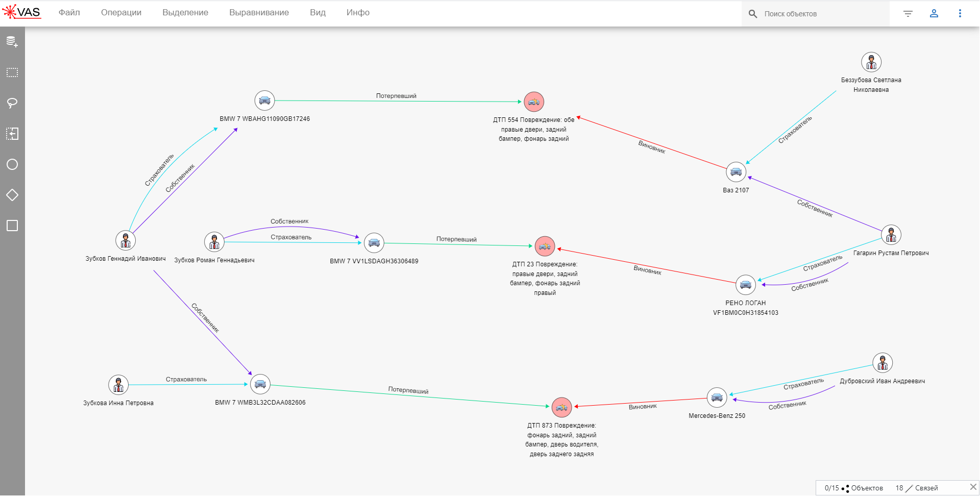
Task: Select car node BMW 7 VV1LSDAGH36306489
Action: [x=374, y=243]
